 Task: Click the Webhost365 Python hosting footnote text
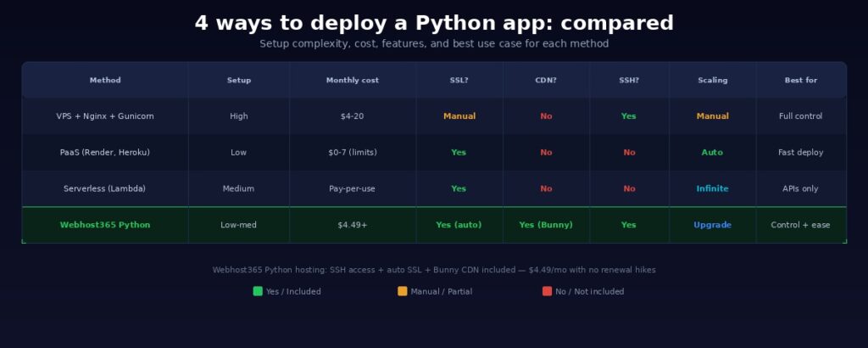tap(434, 270)
